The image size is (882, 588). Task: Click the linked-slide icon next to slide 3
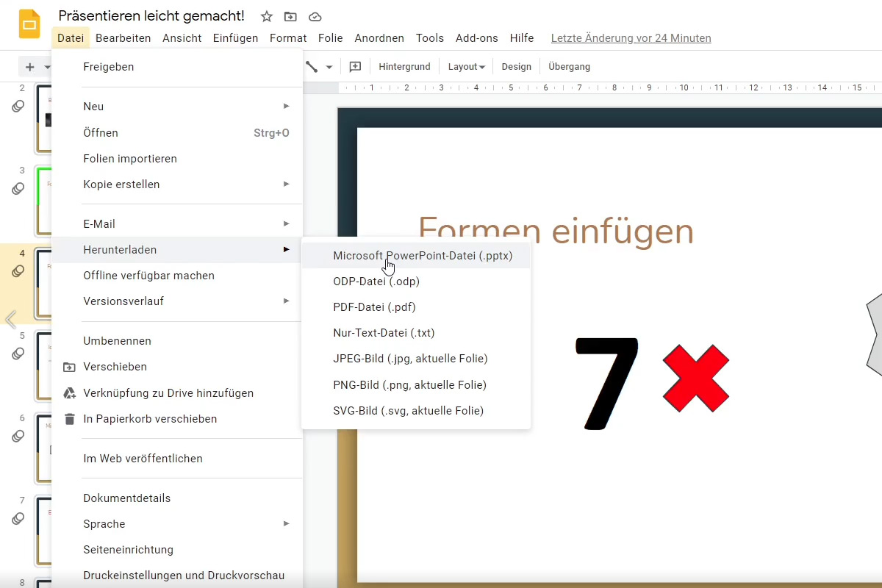point(18,190)
